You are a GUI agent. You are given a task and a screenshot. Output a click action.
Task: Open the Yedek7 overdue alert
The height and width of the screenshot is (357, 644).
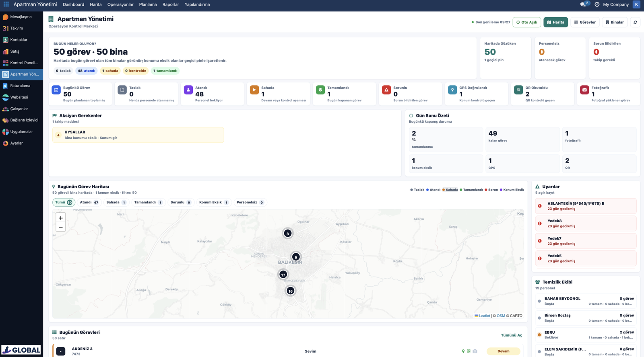pyautogui.click(x=586, y=241)
